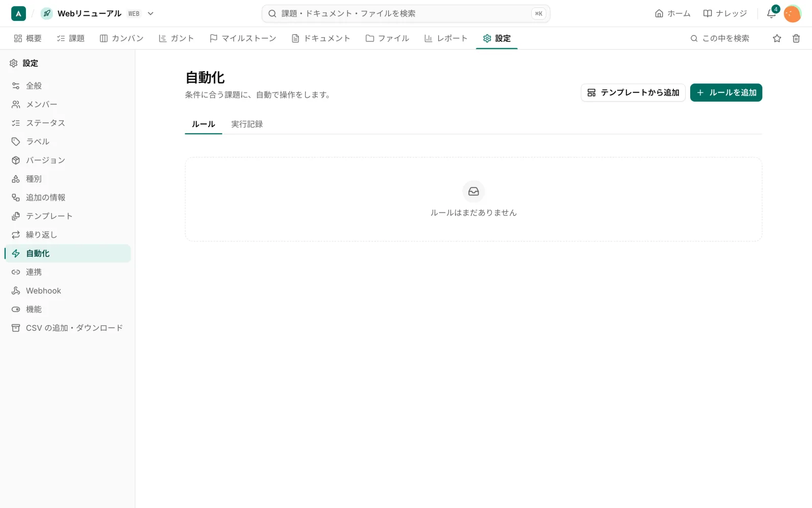Image resolution: width=812 pixels, height=508 pixels.
Task: Open ナレッジ with the book icon
Action: pyautogui.click(x=725, y=14)
